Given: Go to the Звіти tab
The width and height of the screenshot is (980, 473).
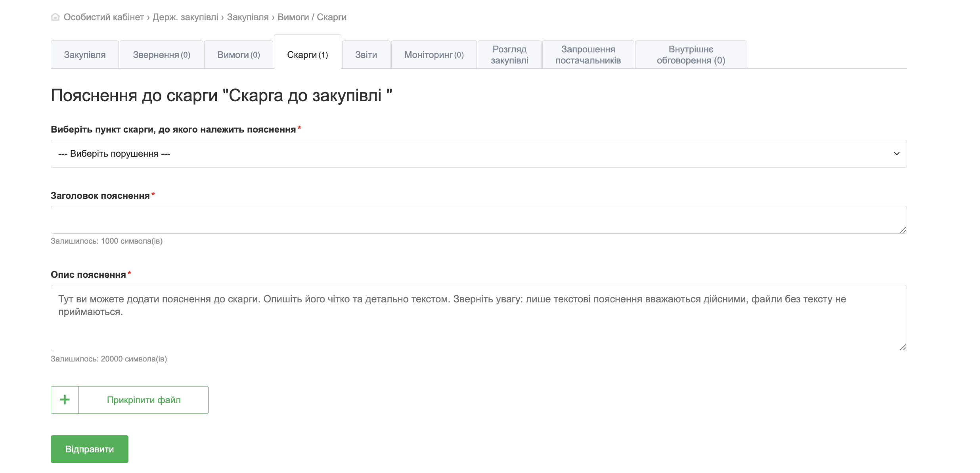Looking at the screenshot, I should (x=366, y=55).
